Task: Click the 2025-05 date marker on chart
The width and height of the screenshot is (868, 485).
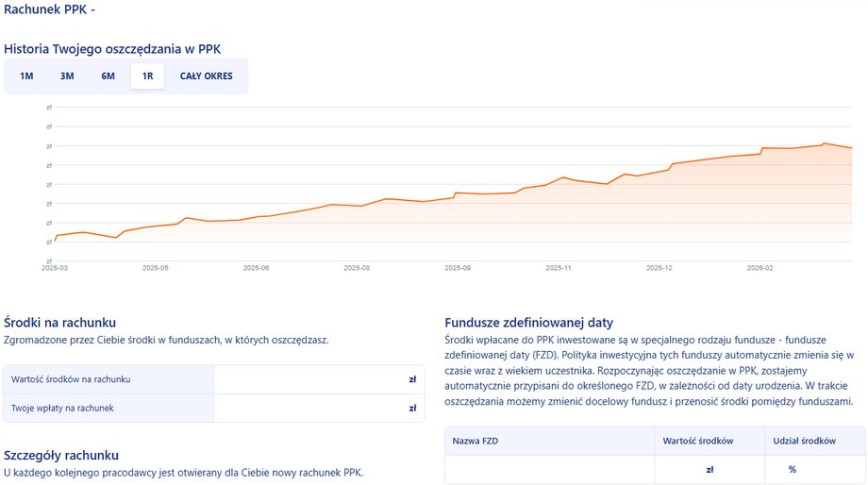Action: [x=156, y=268]
